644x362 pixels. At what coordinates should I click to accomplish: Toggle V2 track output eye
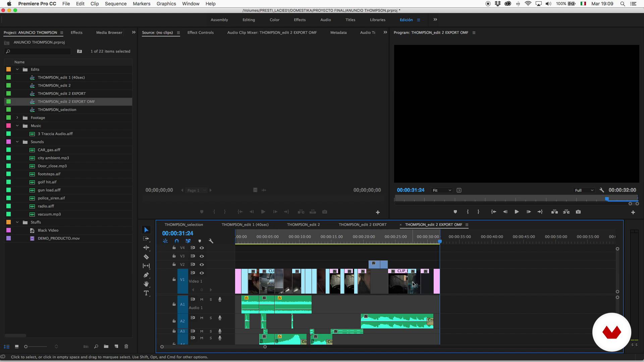tap(202, 265)
